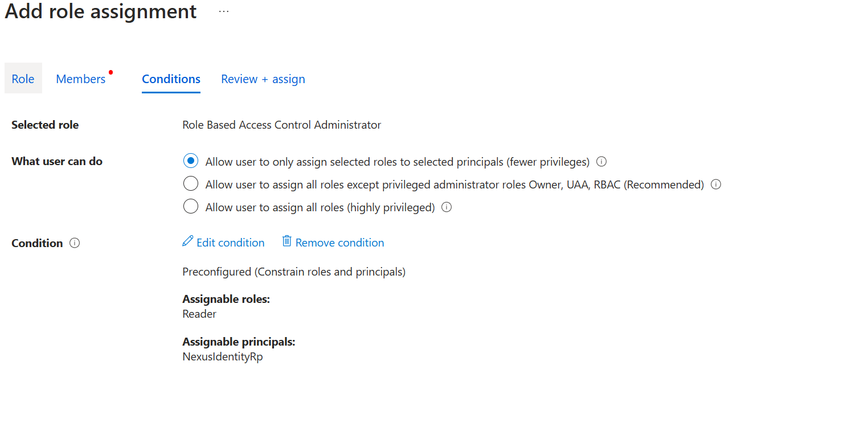Switch to the Role tab
This screenshot has width=868, height=431.
[x=23, y=79]
